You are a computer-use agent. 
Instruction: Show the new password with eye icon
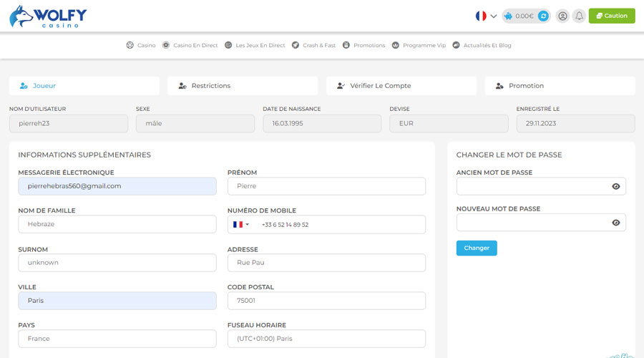tap(615, 223)
